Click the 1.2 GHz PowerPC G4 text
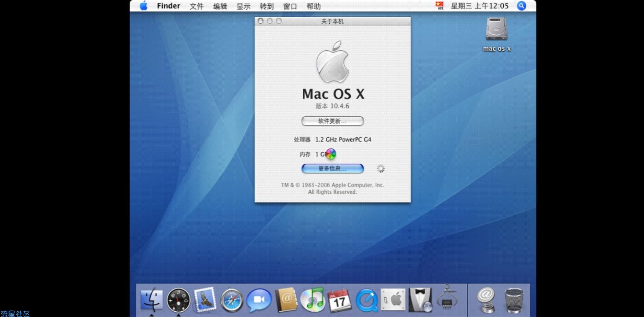Image resolution: width=644 pixels, height=317 pixels. tap(343, 140)
